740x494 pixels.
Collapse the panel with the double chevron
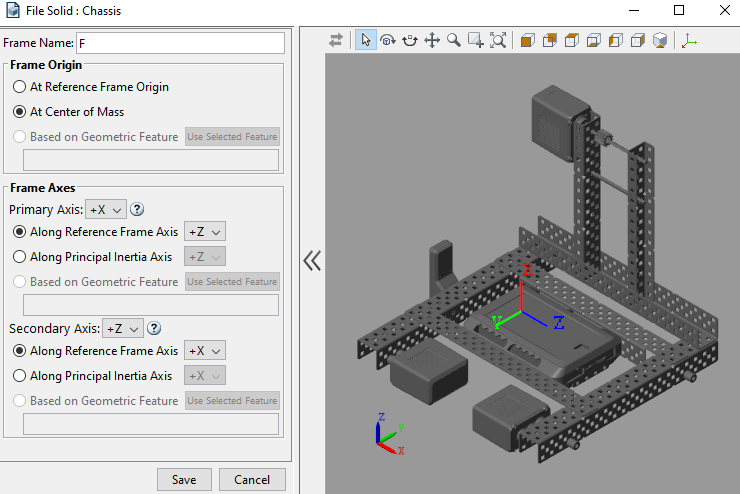[312, 260]
